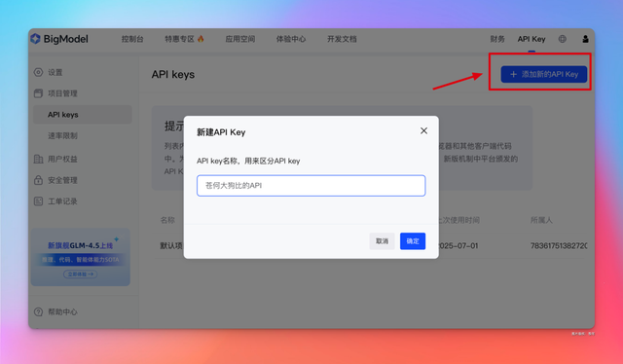The width and height of the screenshot is (623, 364).
Task: Click the API key name input field
Action: click(x=311, y=186)
